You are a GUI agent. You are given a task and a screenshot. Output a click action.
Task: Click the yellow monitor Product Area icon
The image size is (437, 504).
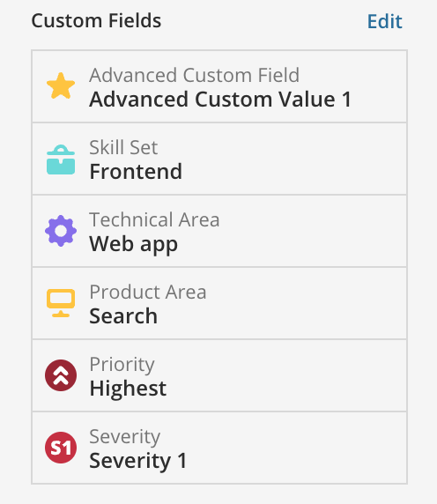(x=61, y=303)
